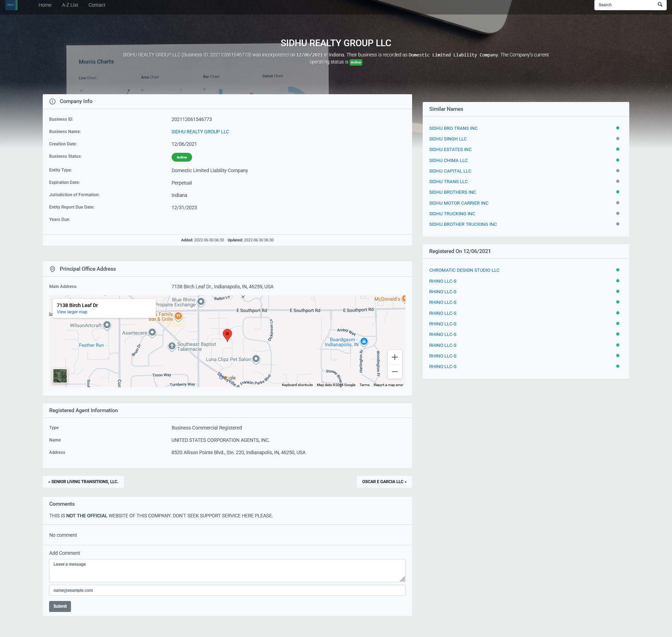Click Report a map error

tap(388, 385)
